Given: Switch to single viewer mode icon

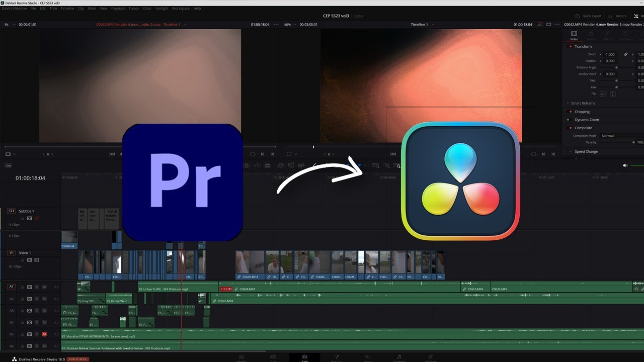Looking at the screenshot, I should [549, 24].
